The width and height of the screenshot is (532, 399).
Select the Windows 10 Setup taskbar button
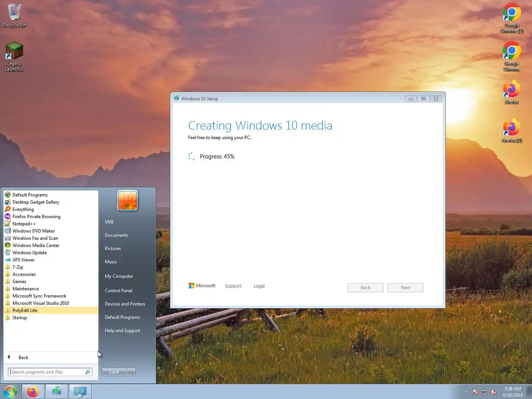57,391
